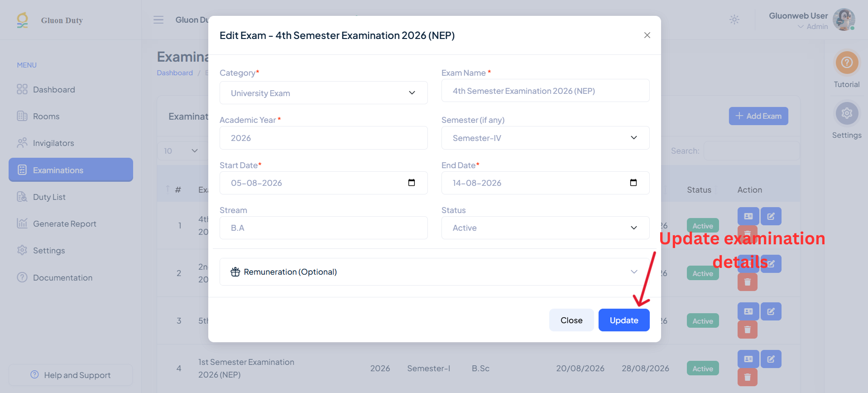Click the Search input field of the table

click(x=752, y=151)
